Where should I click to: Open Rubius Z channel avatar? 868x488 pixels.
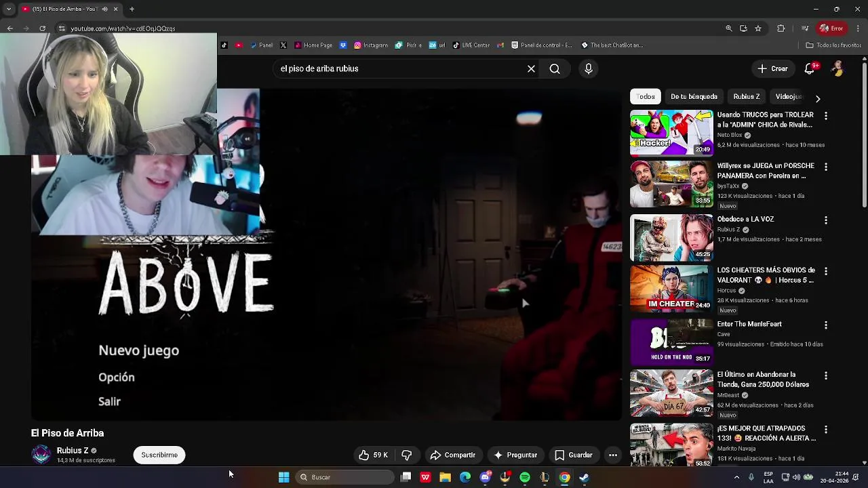41,454
